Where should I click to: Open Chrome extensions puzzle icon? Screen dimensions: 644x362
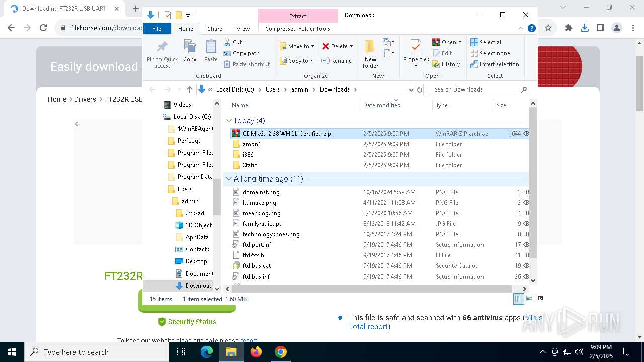(569, 28)
